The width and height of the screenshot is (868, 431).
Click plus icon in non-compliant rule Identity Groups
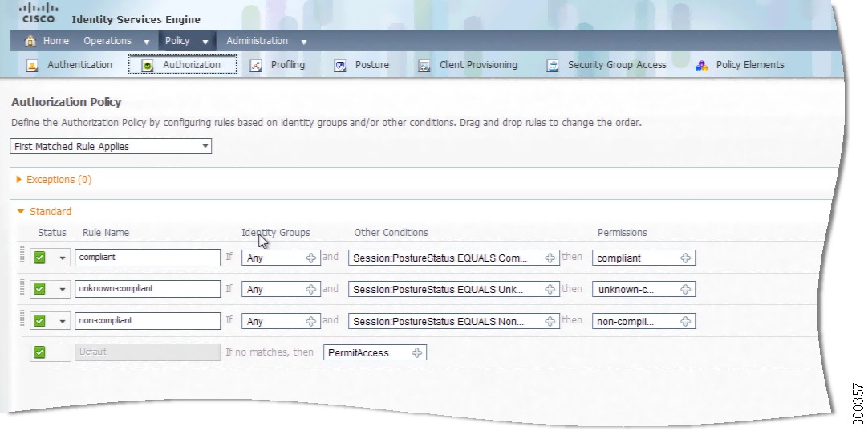(311, 321)
